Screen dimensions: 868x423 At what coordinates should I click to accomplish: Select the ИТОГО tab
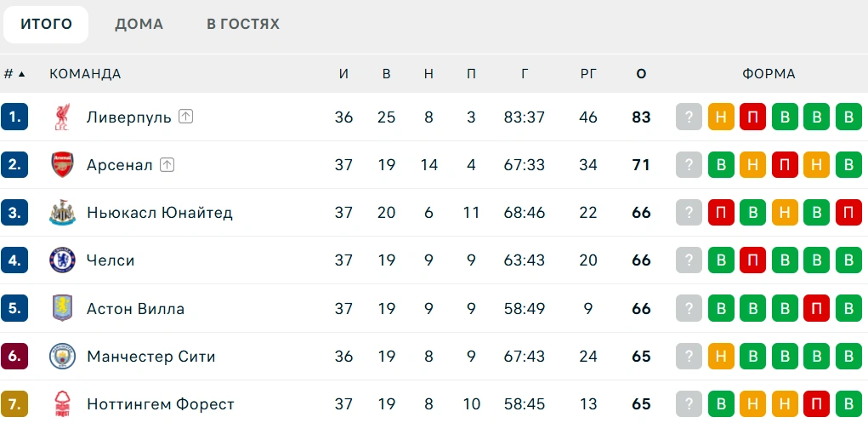tap(46, 25)
